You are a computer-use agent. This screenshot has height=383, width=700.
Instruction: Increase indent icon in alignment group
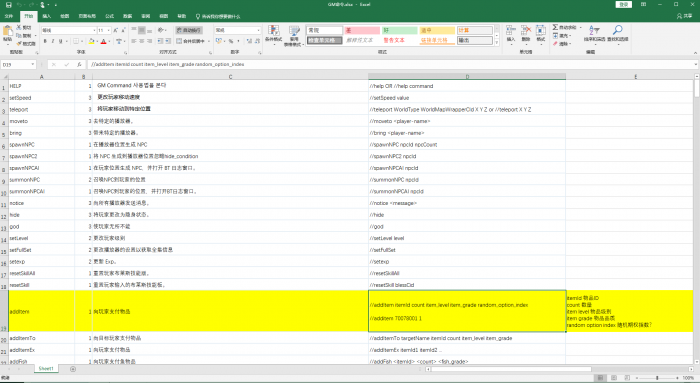point(168,41)
